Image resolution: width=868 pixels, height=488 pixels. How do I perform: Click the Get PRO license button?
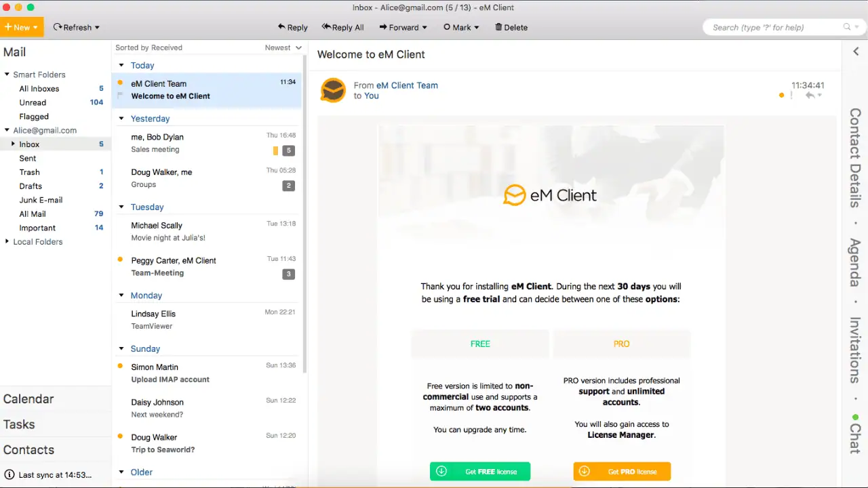click(622, 471)
